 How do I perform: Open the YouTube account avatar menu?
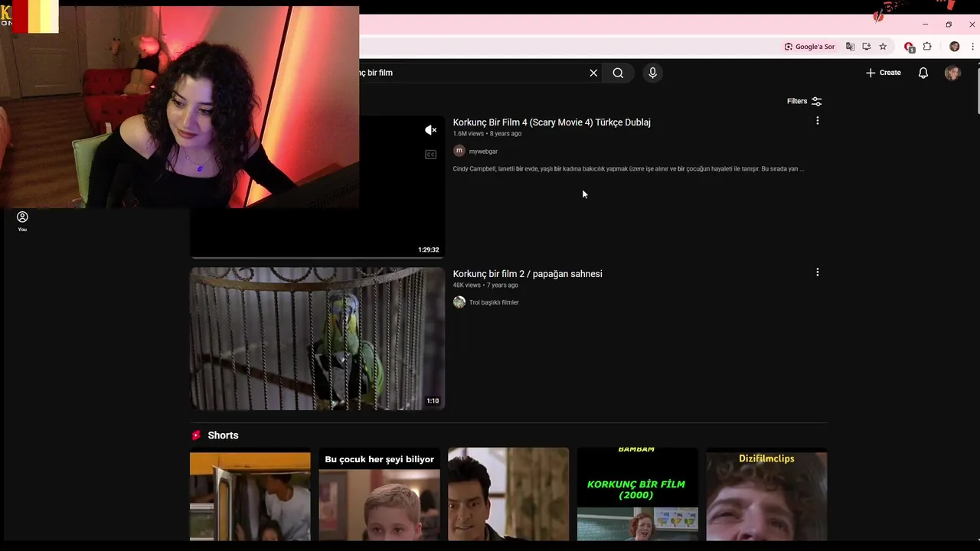[952, 73]
